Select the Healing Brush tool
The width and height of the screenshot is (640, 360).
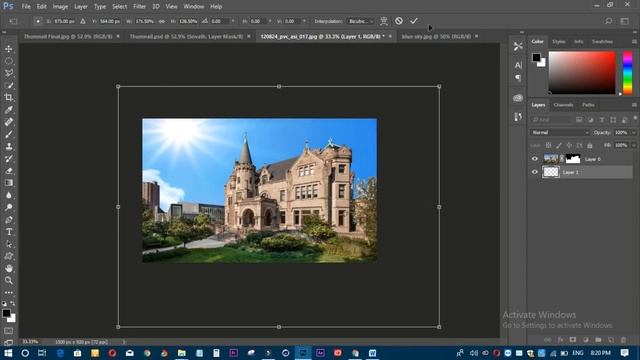[x=9, y=122]
